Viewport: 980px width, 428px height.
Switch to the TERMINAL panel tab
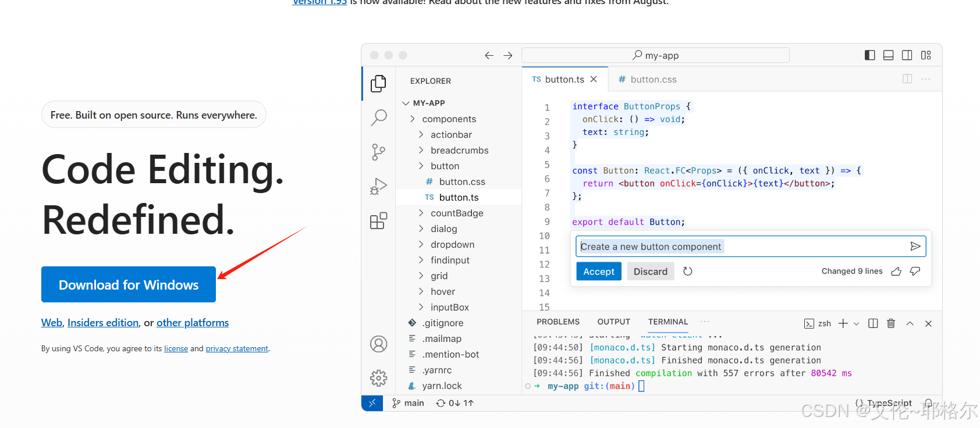point(668,322)
